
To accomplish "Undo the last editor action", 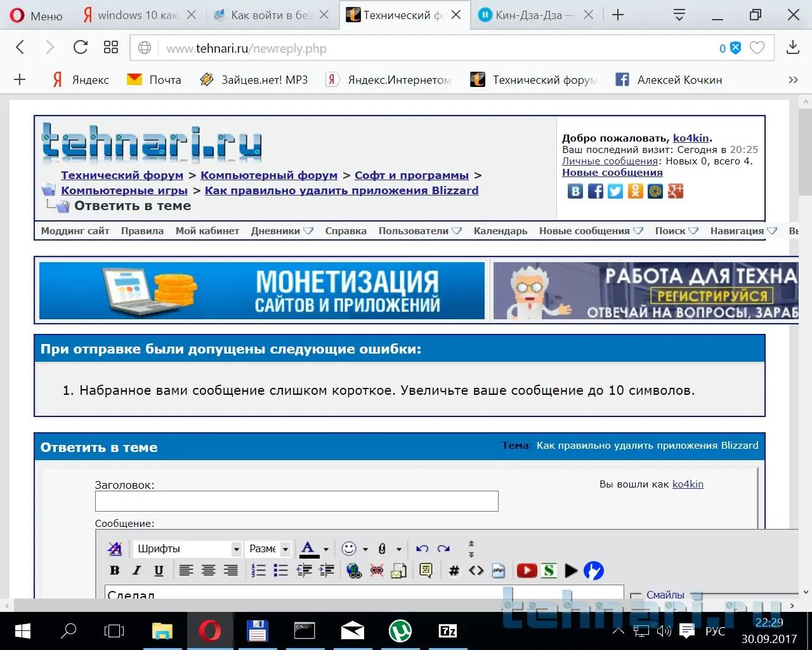I will (422, 548).
